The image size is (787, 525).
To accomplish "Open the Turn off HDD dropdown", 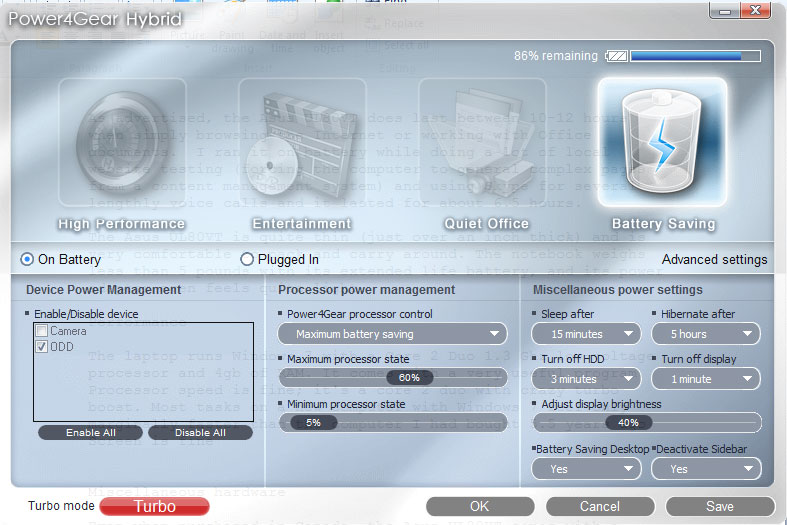I will click(586, 379).
